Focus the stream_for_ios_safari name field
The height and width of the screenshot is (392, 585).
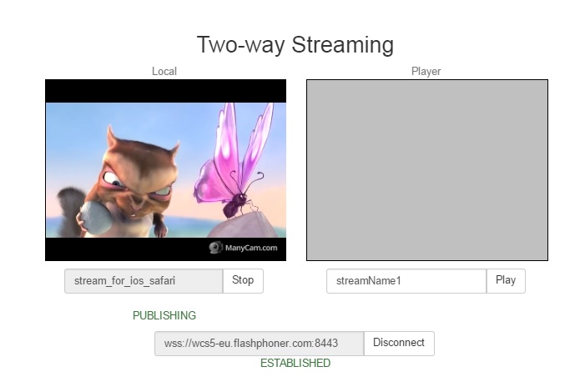click(x=144, y=280)
